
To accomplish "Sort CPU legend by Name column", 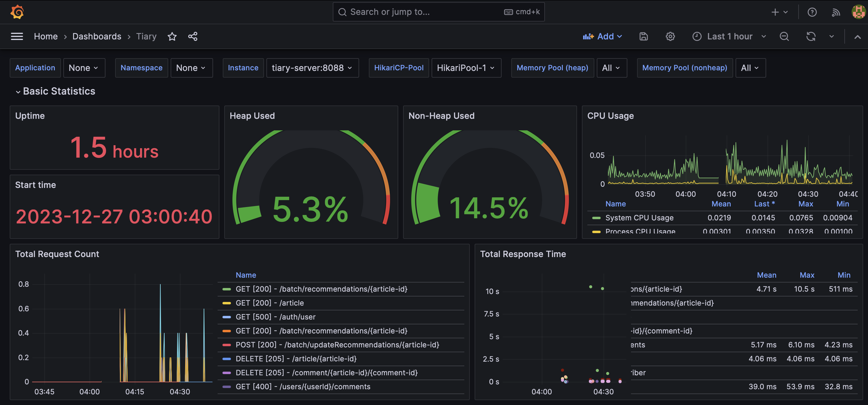I will pos(615,204).
